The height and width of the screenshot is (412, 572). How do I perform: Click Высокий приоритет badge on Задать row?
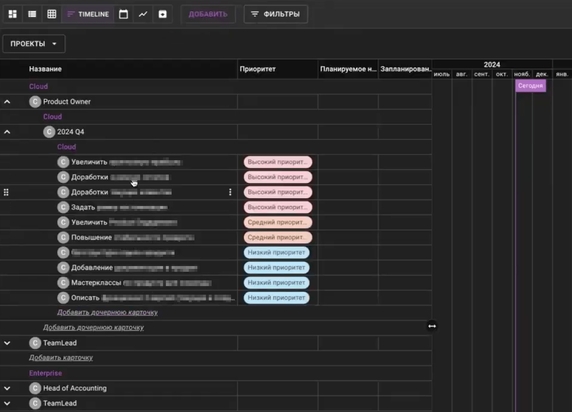pos(278,207)
